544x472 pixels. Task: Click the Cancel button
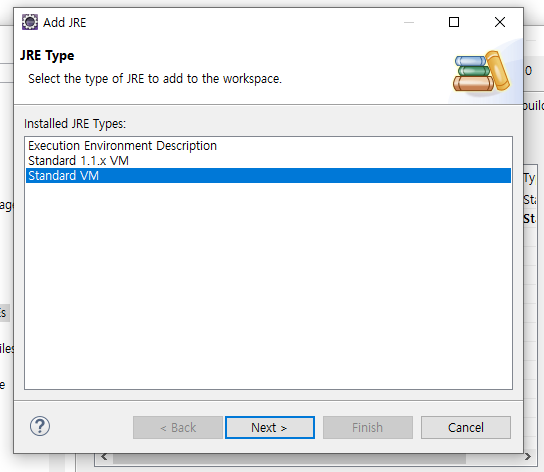(x=466, y=428)
